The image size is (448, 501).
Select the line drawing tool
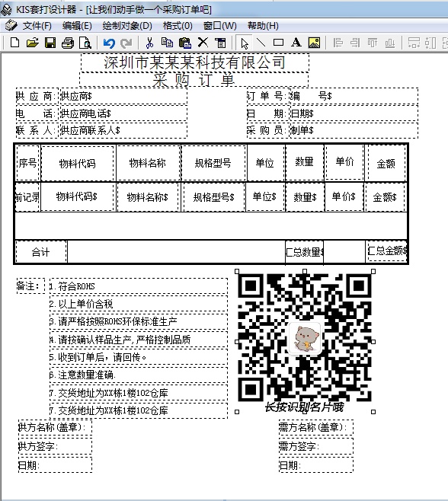(261, 42)
